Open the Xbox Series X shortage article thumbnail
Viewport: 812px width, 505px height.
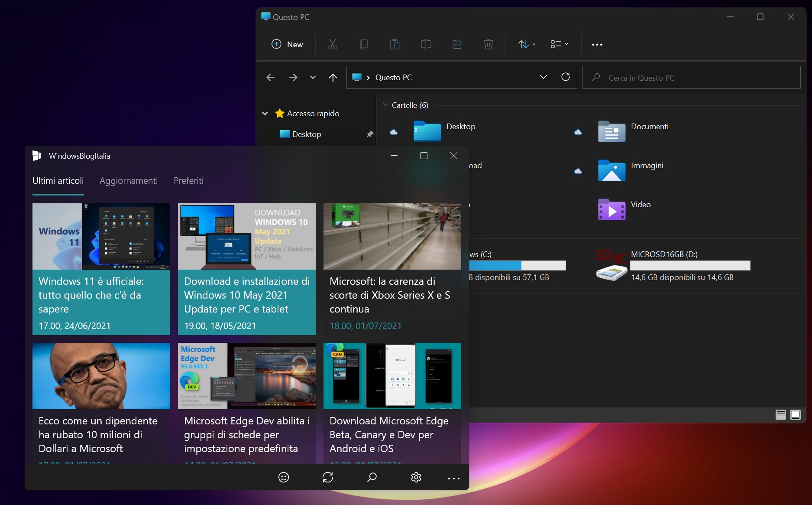pos(392,237)
